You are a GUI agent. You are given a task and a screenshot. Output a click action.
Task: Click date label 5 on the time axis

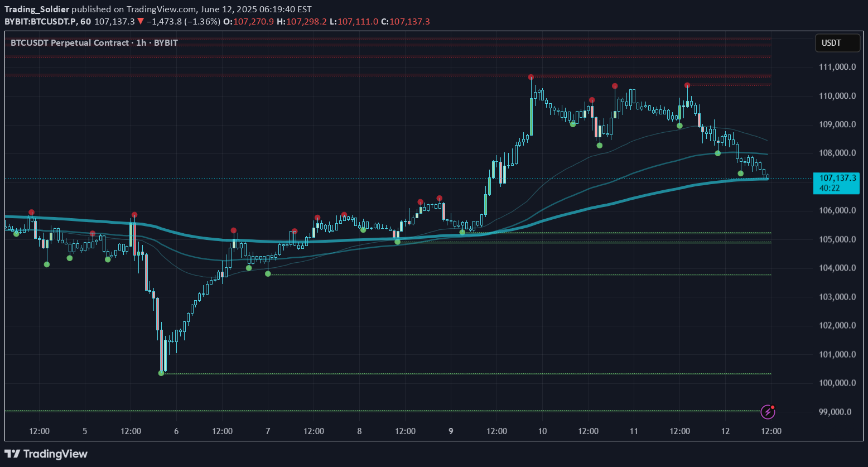point(85,431)
